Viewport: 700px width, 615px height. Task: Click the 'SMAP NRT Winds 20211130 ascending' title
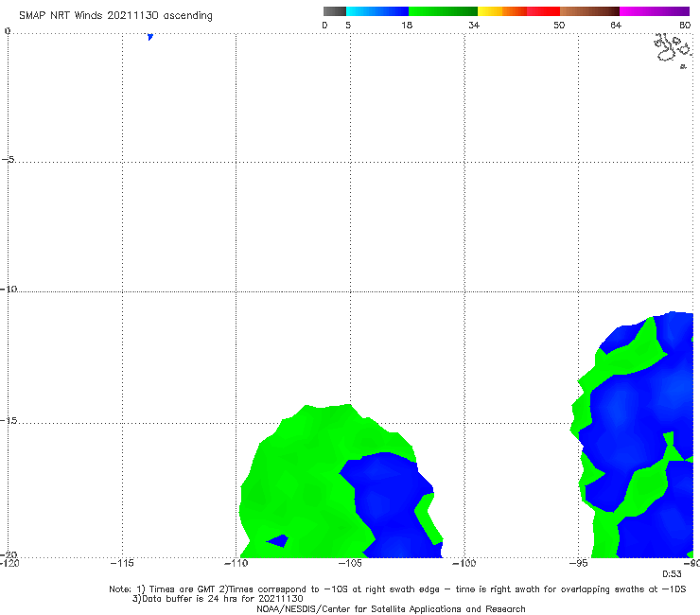tap(115, 15)
